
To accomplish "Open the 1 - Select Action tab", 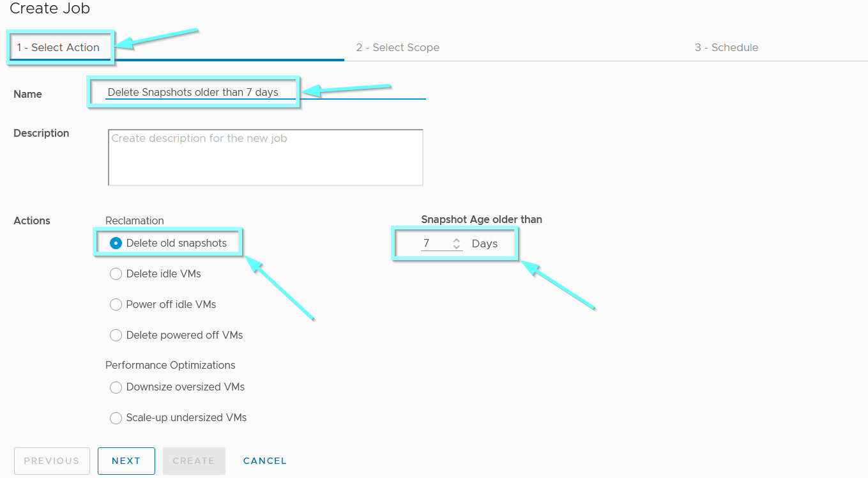I will 58,47.
